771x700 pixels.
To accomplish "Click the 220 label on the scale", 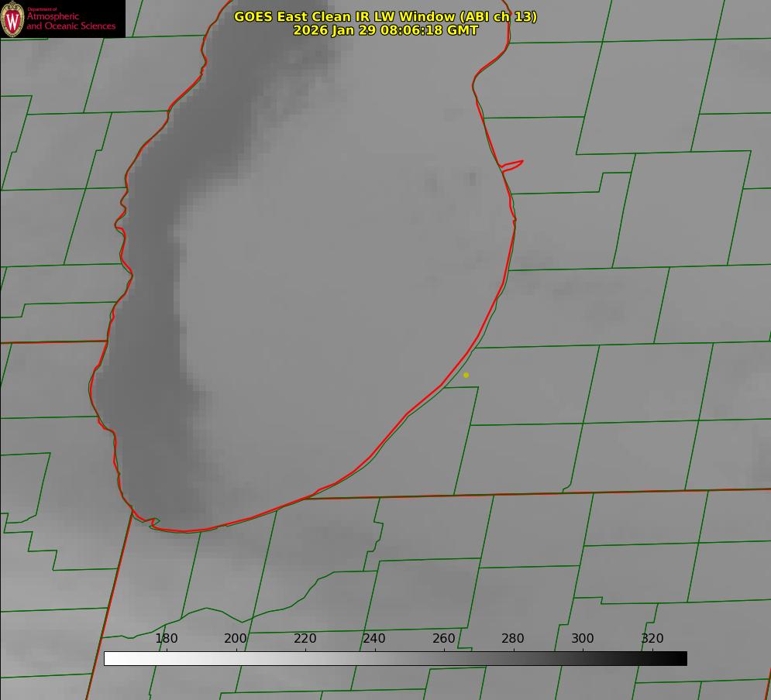I will pos(305,639).
